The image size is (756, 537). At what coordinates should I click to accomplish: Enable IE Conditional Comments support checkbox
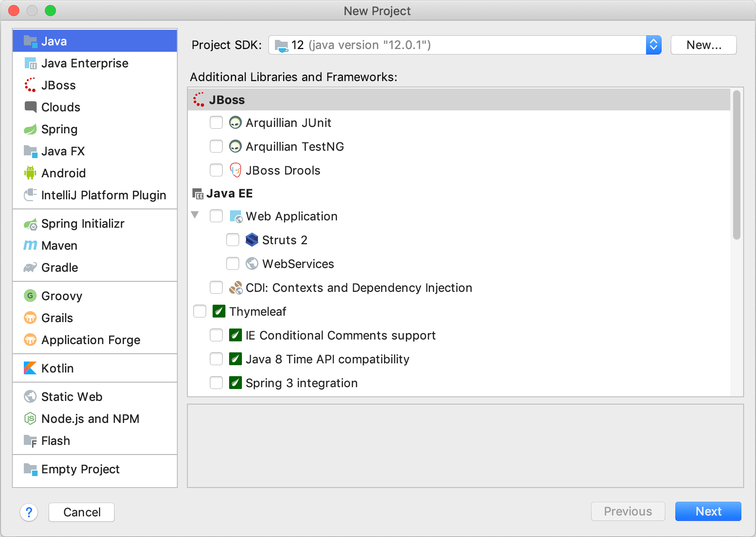pyautogui.click(x=216, y=335)
